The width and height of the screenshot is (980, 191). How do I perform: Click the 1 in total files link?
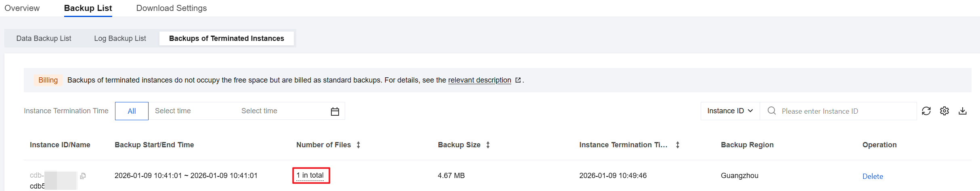(310, 175)
